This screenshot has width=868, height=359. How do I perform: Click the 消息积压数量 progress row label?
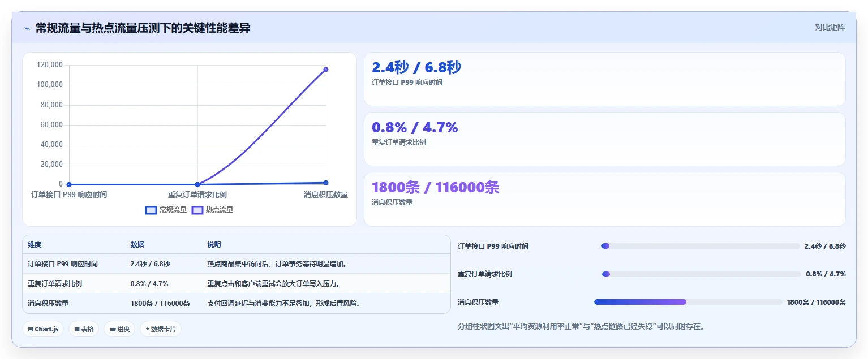pyautogui.click(x=478, y=302)
